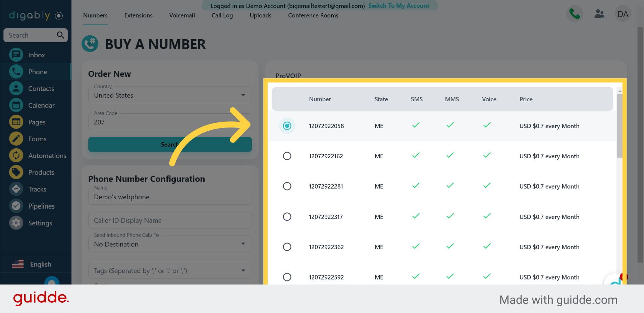Click the Contacts person icon
The height and width of the screenshot is (313, 644).
point(16,88)
